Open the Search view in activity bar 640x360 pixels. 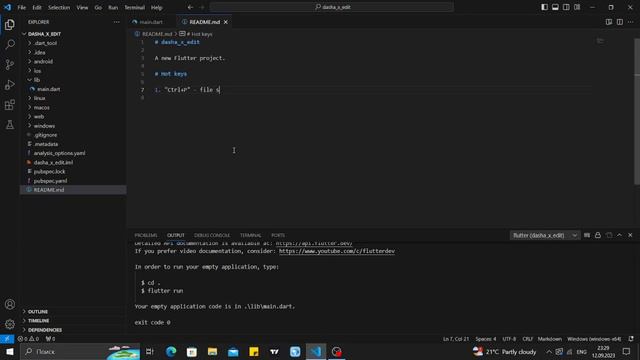[x=10, y=44]
